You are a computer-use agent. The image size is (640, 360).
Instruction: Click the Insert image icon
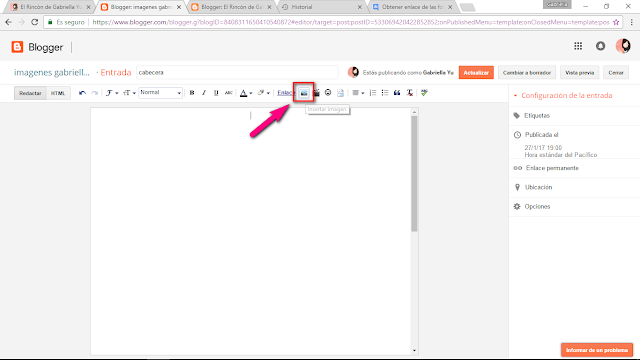304,93
